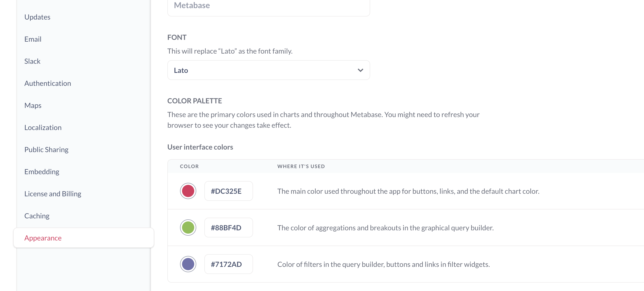
Task: Check License and Billing details
Action: point(53,193)
